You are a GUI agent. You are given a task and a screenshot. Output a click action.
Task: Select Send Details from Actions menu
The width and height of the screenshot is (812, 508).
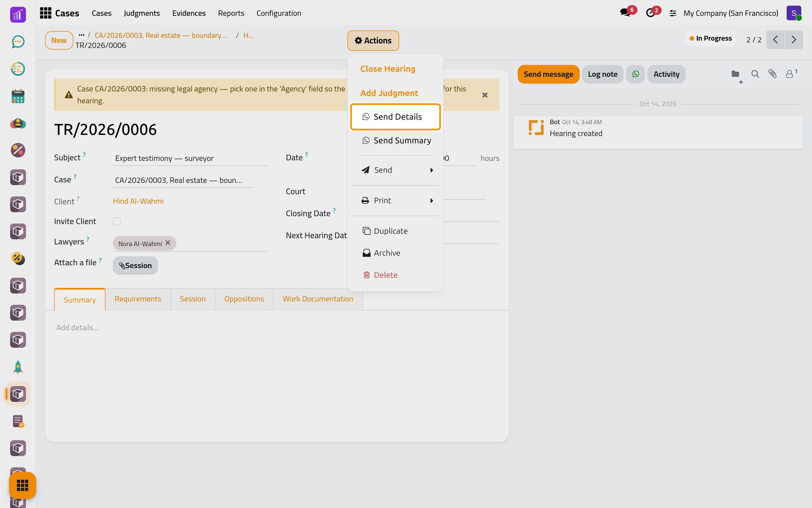click(x=395, y=117)
